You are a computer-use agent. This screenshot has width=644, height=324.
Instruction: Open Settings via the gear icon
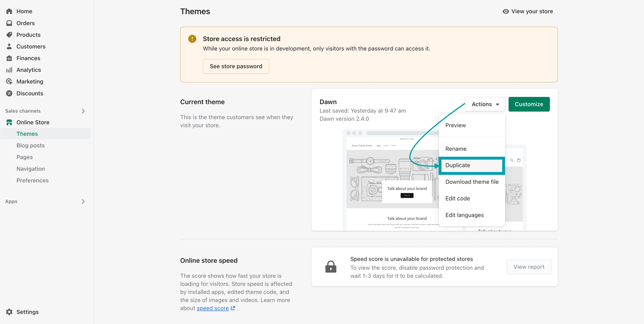tap(9, 312)
